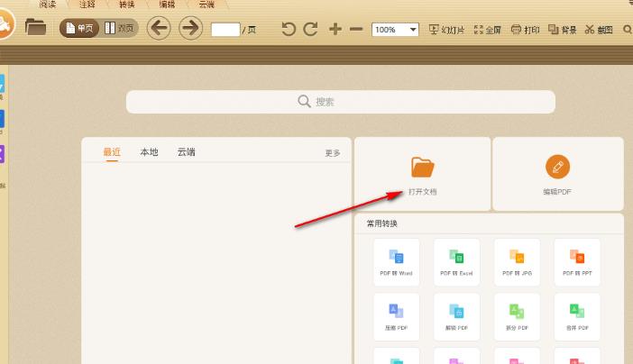The width and height of the screenshot is (633, 364).
Task: Select the 云端 tab in recent list
Action: click(186, 152)
